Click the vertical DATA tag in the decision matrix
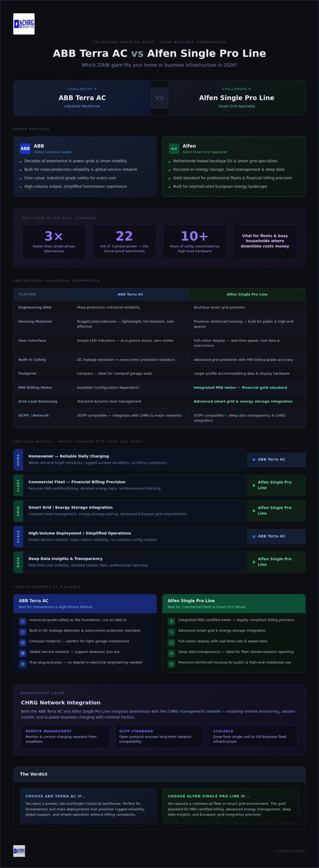 coord(18,562)
